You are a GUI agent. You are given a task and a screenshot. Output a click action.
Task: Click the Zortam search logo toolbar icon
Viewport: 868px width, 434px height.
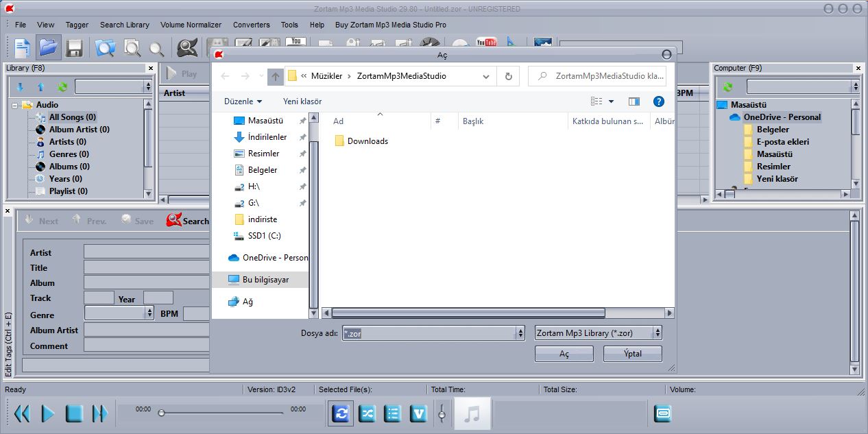point(187,47)
